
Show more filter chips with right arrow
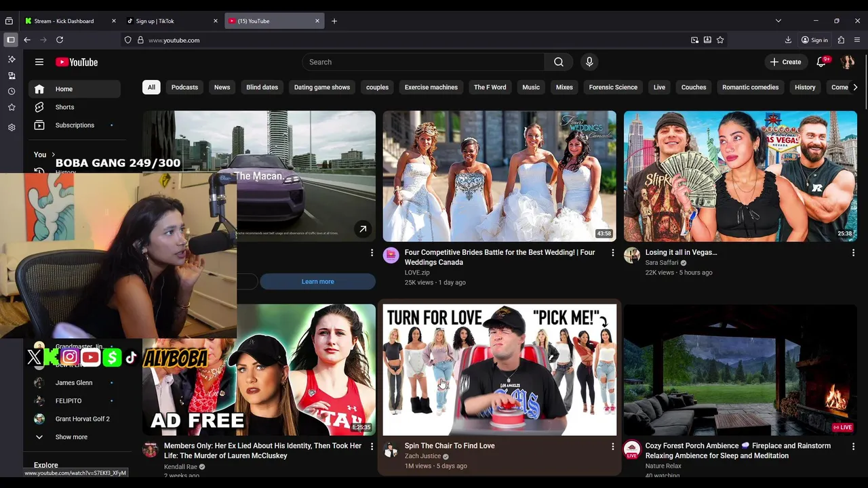point(855,87)
